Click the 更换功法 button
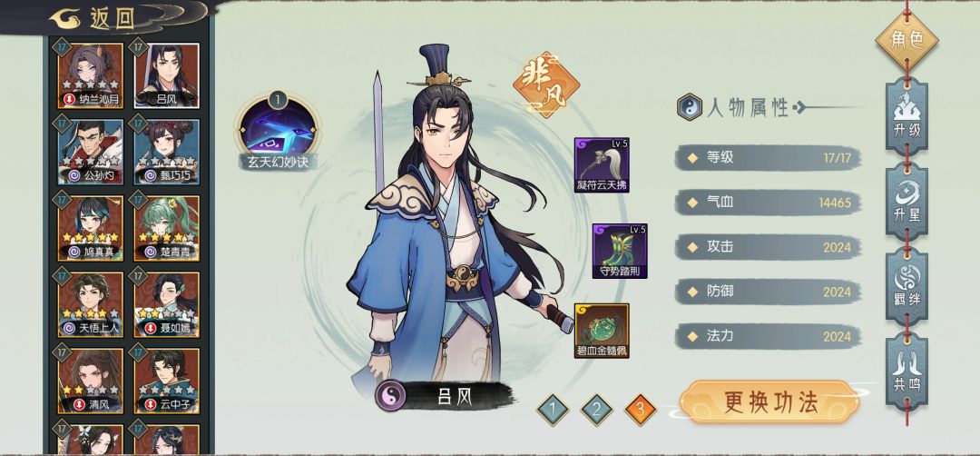This screenshot has height=456, width=980. [770, 401]
